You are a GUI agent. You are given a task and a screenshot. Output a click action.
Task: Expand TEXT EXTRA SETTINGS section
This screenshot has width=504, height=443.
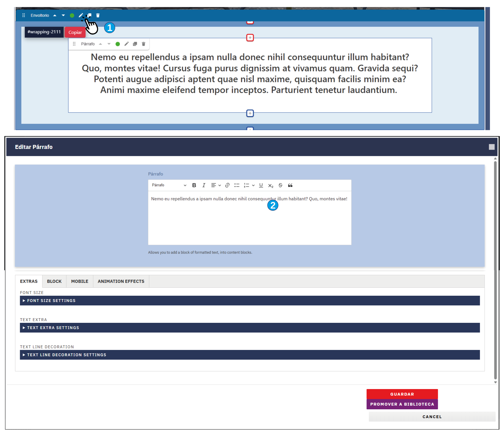pos(250,328)
